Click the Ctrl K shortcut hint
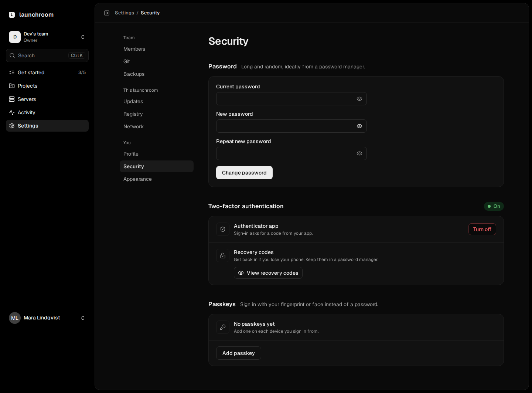 tap(77, 55)
